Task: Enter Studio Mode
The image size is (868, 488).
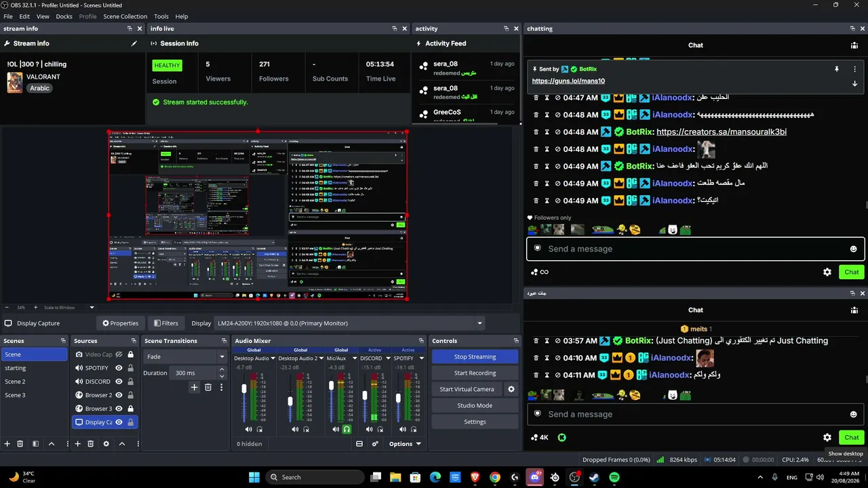Action: coord(475,405)
